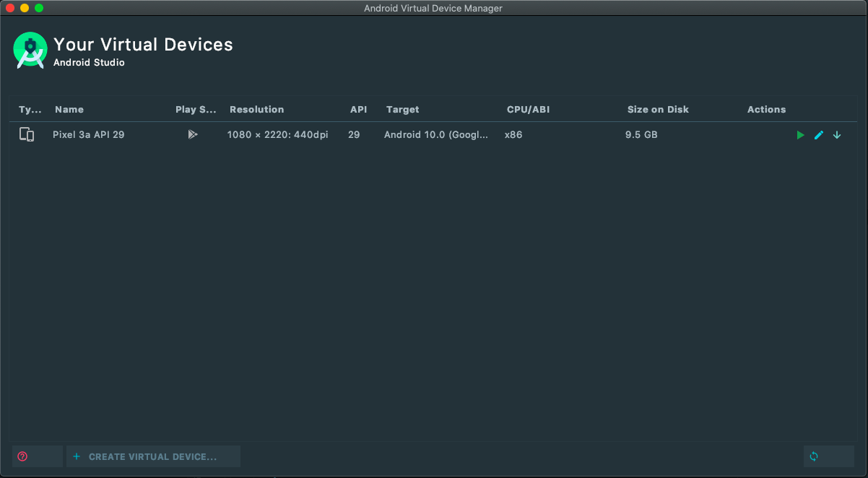Refresh the virtual devices list
Viewport: 868px width, 478px height.
point(814,456)
